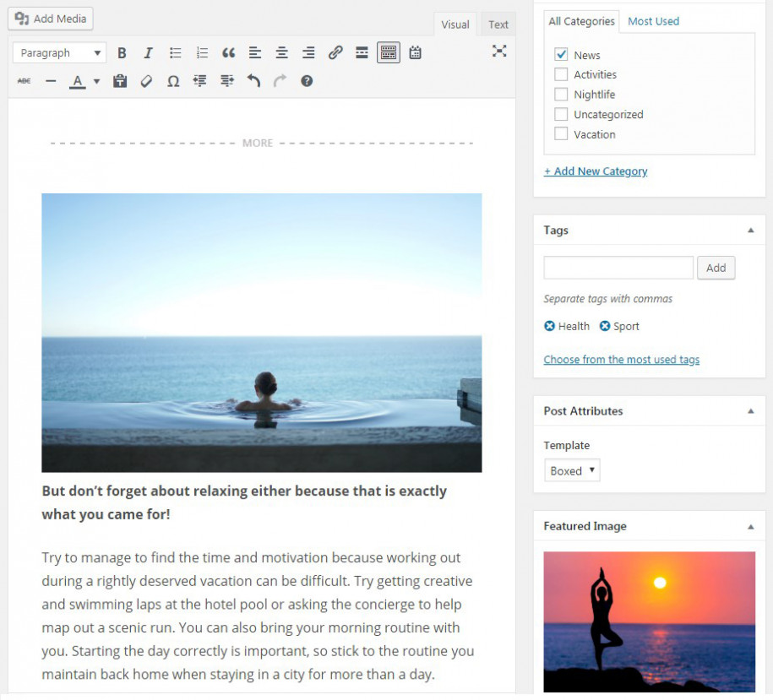Enable the Vacation category
This screenshot has width=773, height=700.
pyautogui.click(x=561, y=133)
